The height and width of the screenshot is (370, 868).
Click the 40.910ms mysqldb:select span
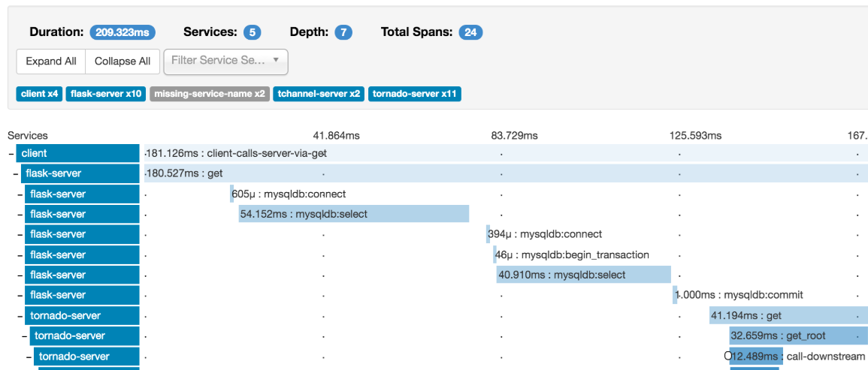583,275
